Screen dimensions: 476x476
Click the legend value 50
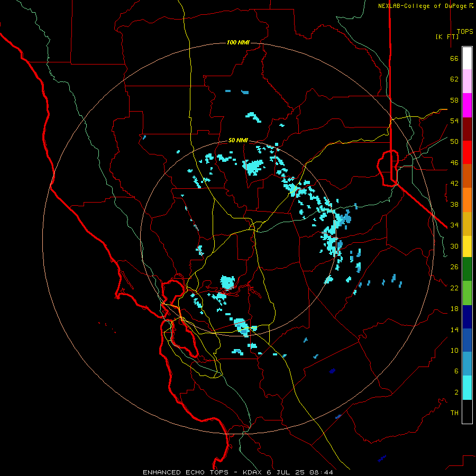454,142
